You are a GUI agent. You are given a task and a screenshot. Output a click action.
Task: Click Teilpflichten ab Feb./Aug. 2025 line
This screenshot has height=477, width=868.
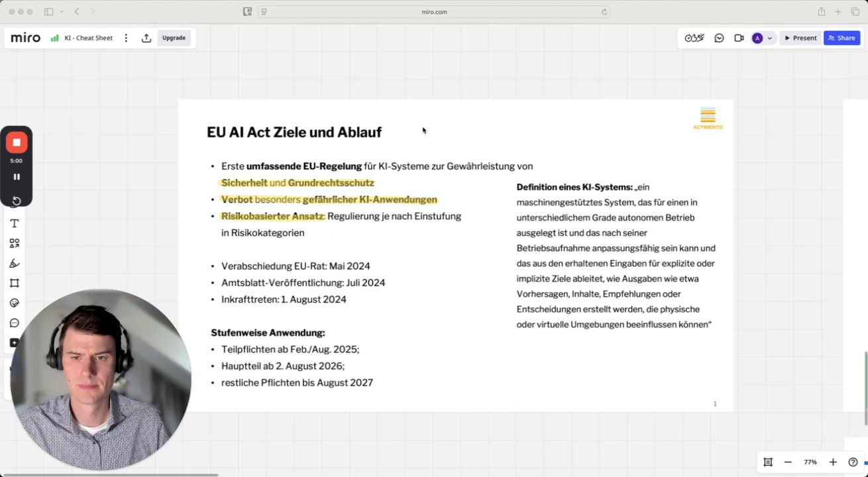pyautogui.click(x=290, y=350)
